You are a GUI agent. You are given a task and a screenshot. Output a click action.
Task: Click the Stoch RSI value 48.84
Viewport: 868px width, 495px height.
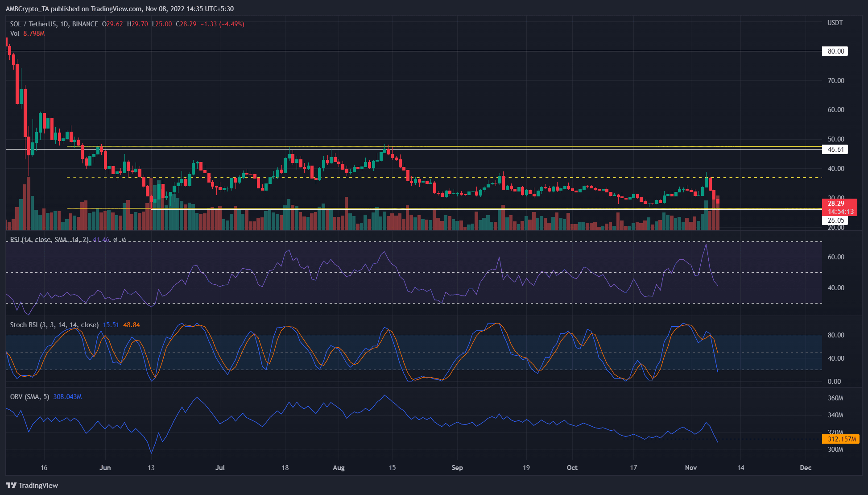(x=132, y=325)
